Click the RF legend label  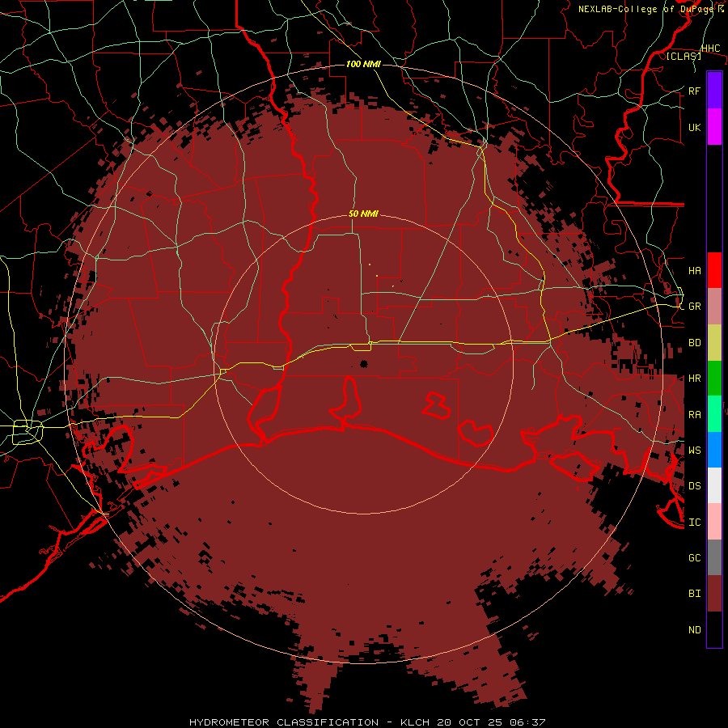[695, 91]
